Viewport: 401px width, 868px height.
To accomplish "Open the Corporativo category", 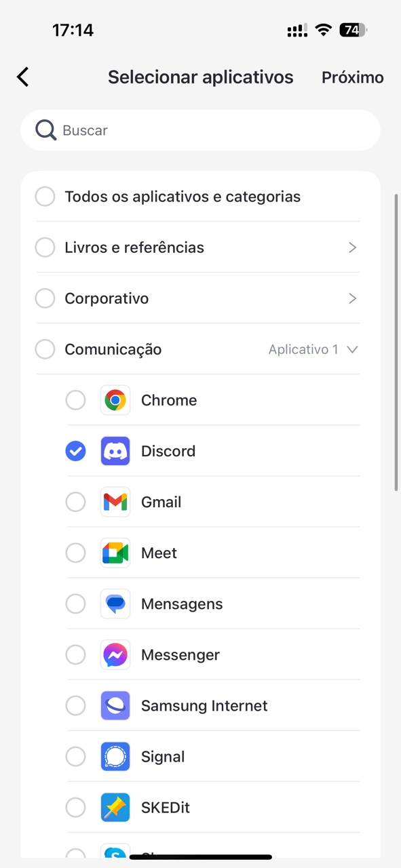I will 352,298.
